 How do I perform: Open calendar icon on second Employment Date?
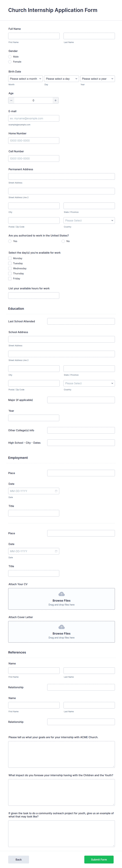[x=56, y=551]
